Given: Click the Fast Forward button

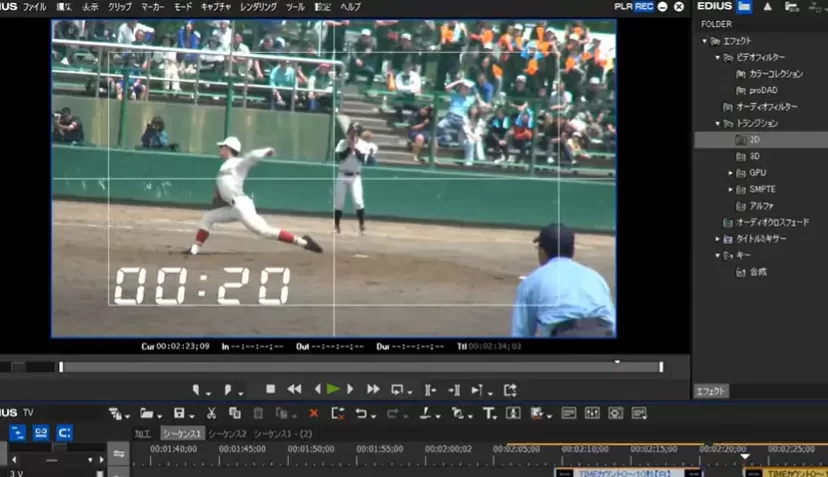Looking at the screenshot, I should click(x=373, y=389).
